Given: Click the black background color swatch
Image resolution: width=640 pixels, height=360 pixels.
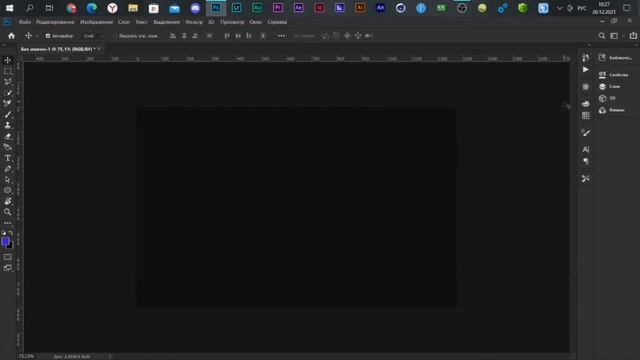Looking at the screenshot, I should coord(10,246).
